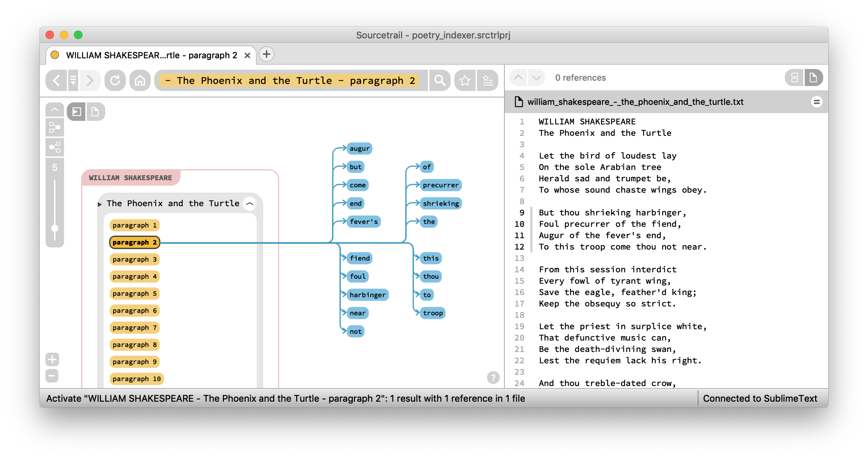Collapse The Phoenix and the Turtle node
868x460 pixels.
(250, 204)
